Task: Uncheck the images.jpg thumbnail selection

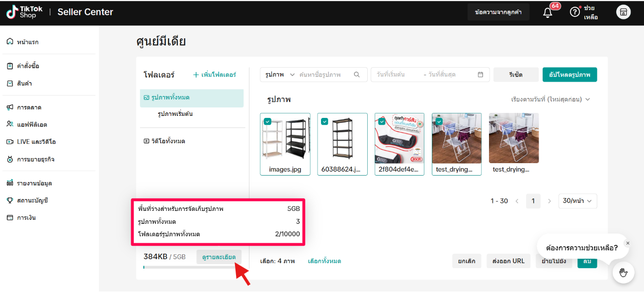Action: click(x=267, y=121)
